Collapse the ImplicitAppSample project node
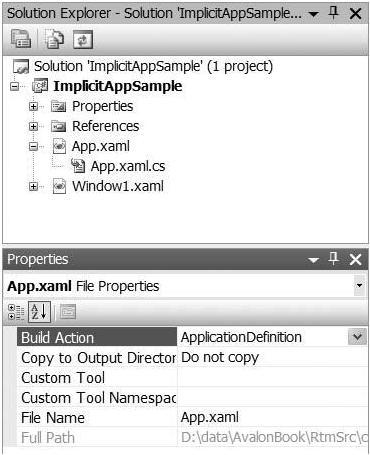The image size is (370, 455). tap(14, 87)
